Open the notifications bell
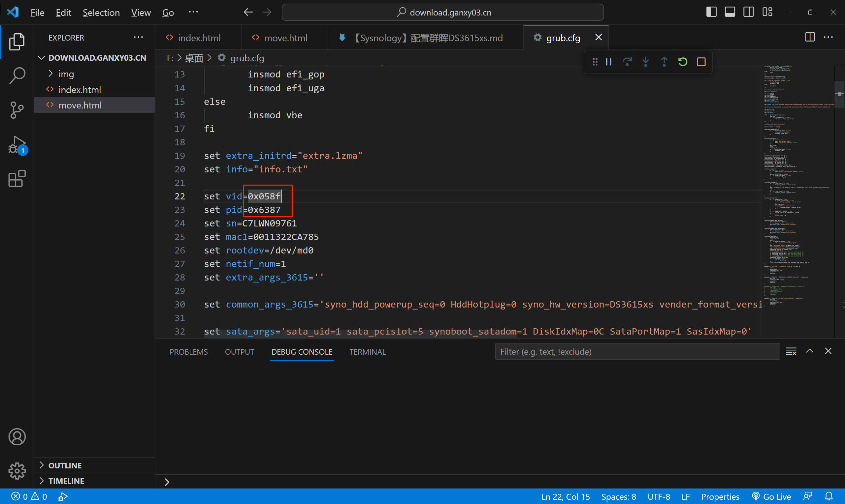The width and height of the screenshot is (845, 504). pyautogui.click(x=829, y=496)
